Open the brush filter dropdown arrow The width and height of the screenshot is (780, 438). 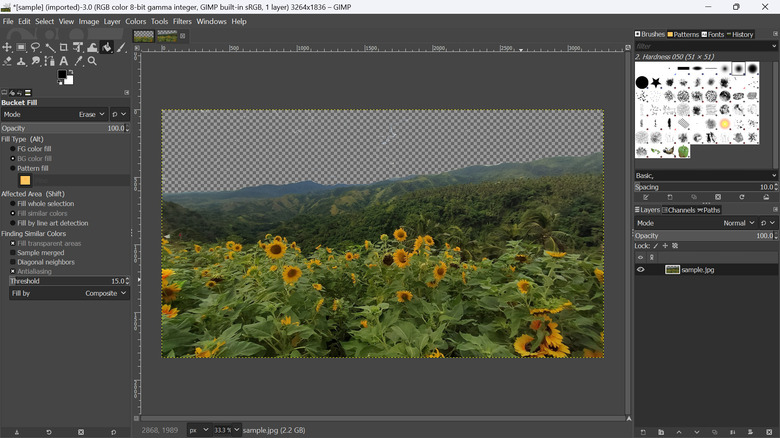tap(774, 46)
